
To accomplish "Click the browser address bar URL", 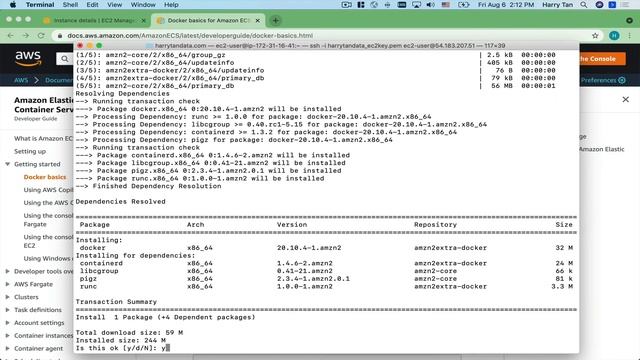I will [x=190, y=36].
